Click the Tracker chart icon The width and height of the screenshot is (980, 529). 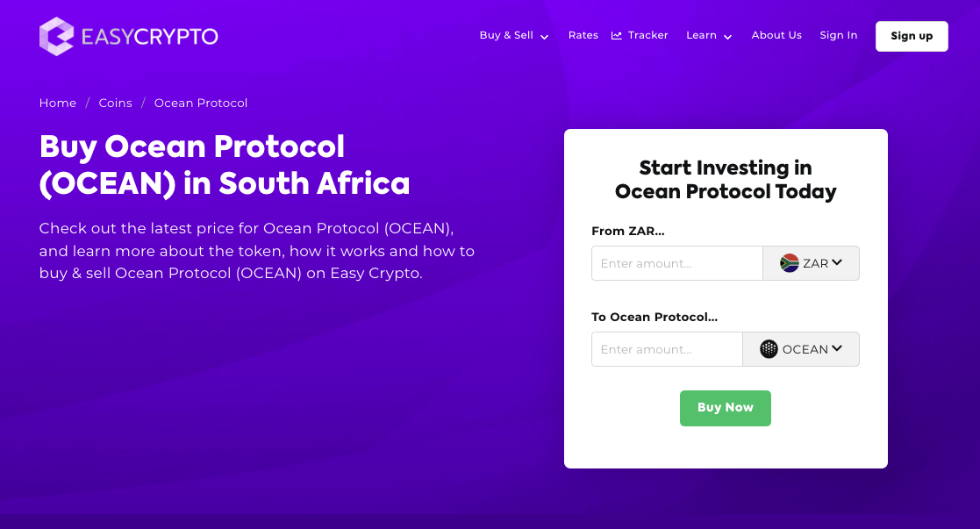point(617,36)
